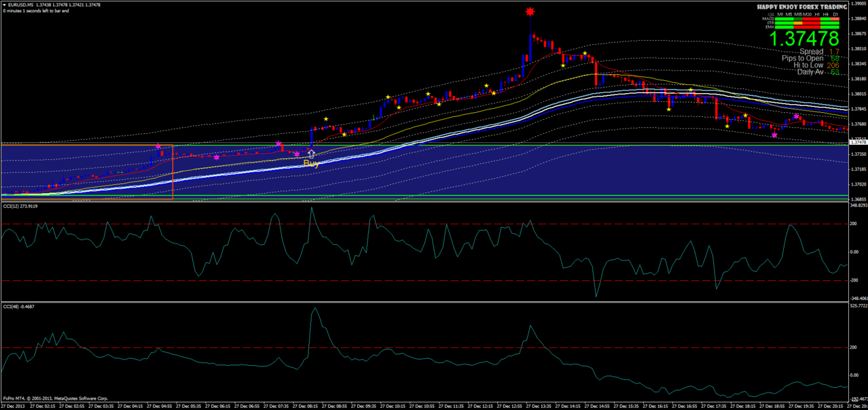This screenshot has width=868, height=410.
Task: Click the Daily Av value 53
Action: pos(835,72)
